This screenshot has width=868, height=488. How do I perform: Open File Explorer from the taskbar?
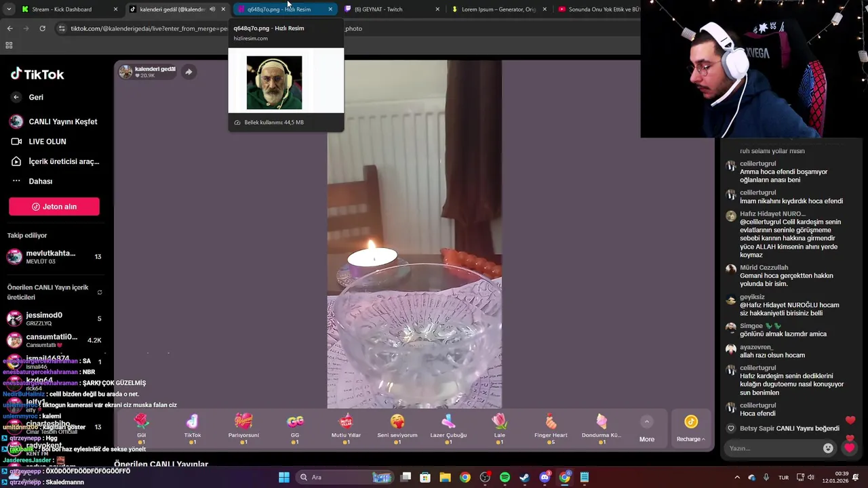click(445, 477)
